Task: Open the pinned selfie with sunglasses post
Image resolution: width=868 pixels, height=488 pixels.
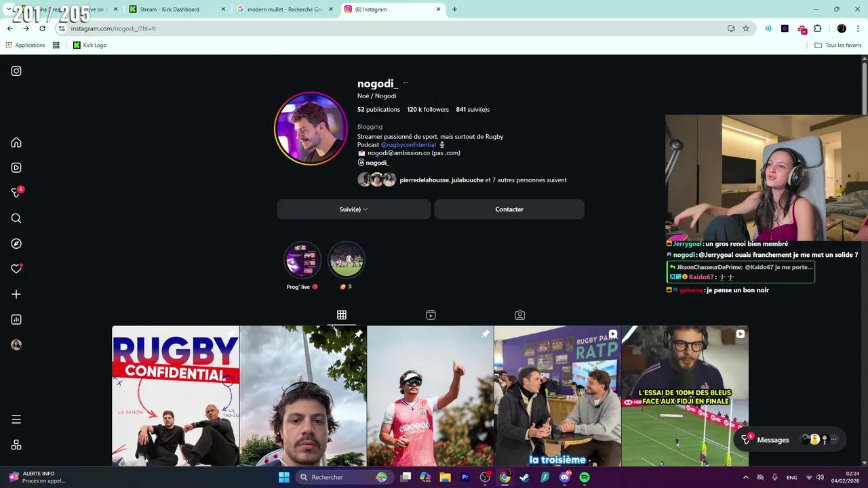Action: (x=302, y=396)
